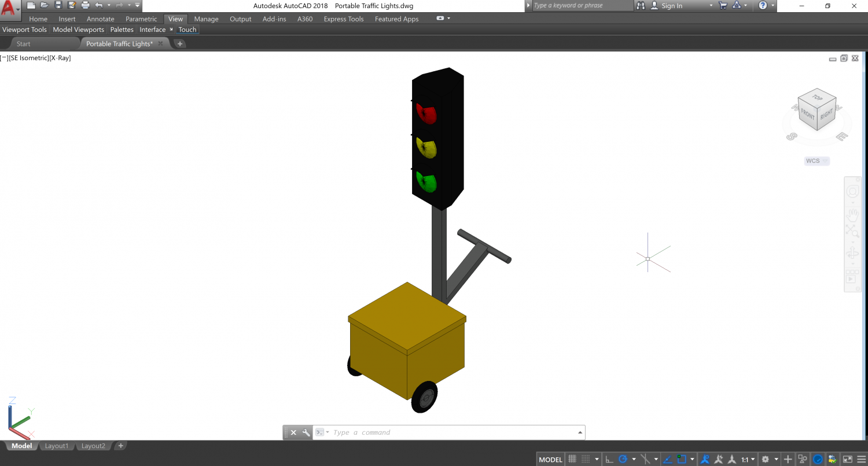Open the Orbit tool on the navigation bar

(854, 252)
